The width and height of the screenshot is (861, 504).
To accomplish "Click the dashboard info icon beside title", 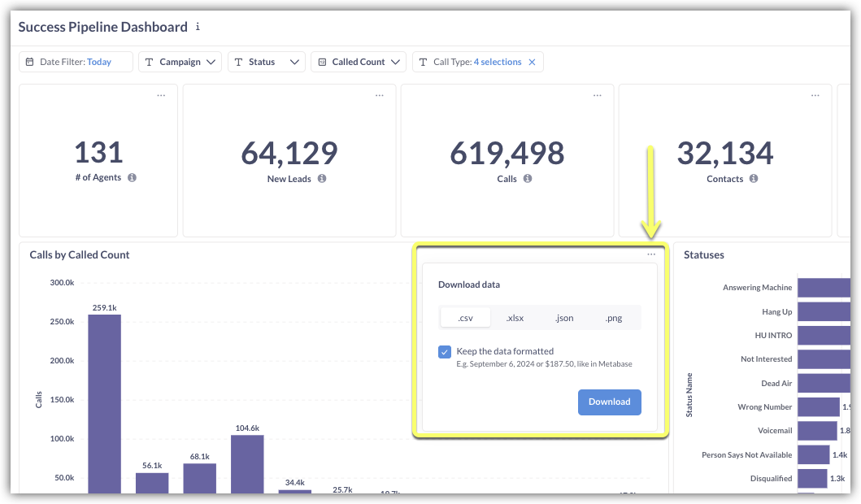I will click(198, 27).
